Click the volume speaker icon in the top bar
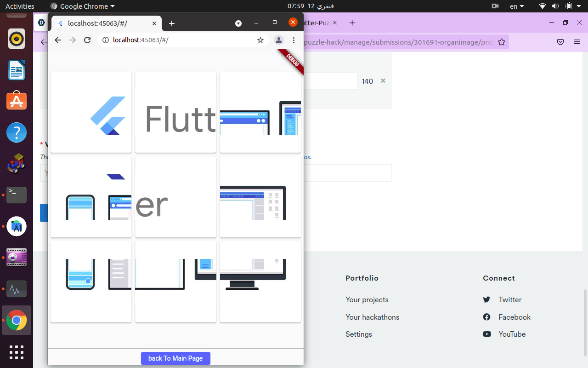Image resolution: width=588 pixels, height=368 pixels. coord(555,6)
